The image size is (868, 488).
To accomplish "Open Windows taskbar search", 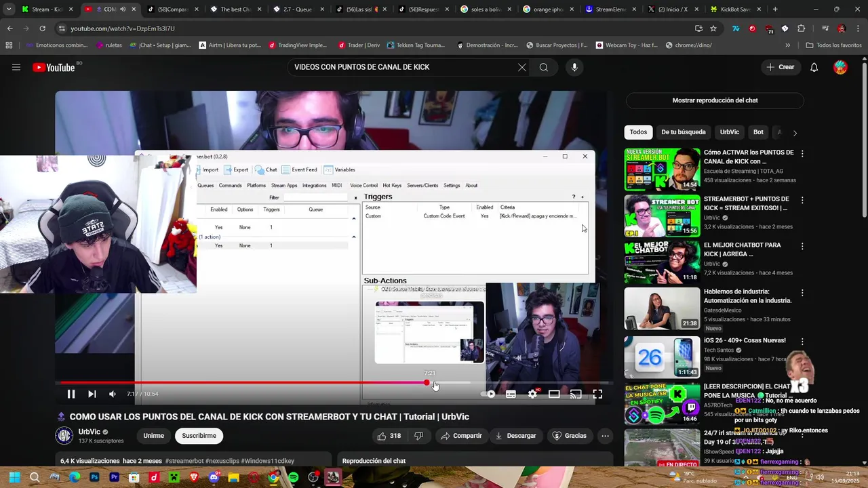I will [x=35, y=477].
